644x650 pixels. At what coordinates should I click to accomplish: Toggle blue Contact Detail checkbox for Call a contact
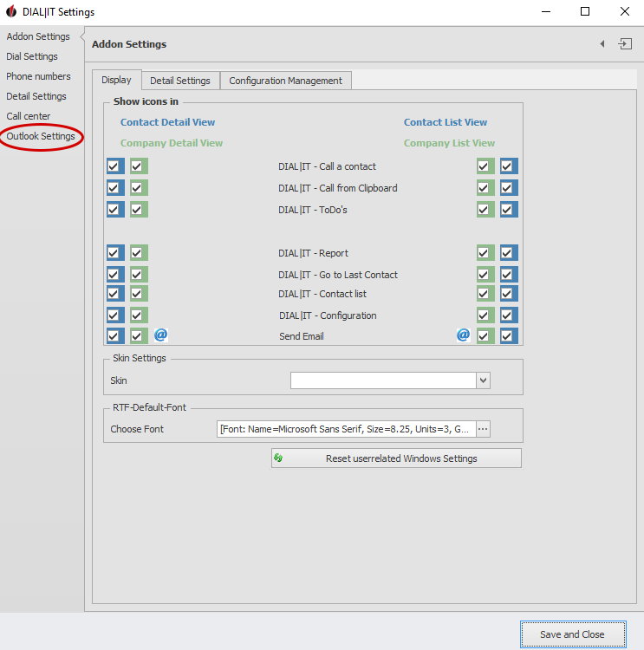pyautogui.click(x=115, y=166)
